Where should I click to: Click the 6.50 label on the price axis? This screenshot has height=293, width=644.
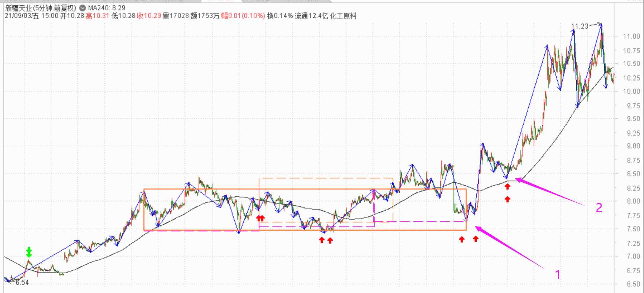(631, 284)
